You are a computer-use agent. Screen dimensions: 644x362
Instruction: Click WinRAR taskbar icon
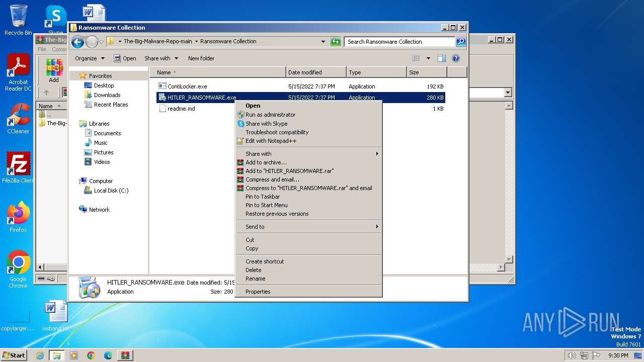(x=125, y=355)
